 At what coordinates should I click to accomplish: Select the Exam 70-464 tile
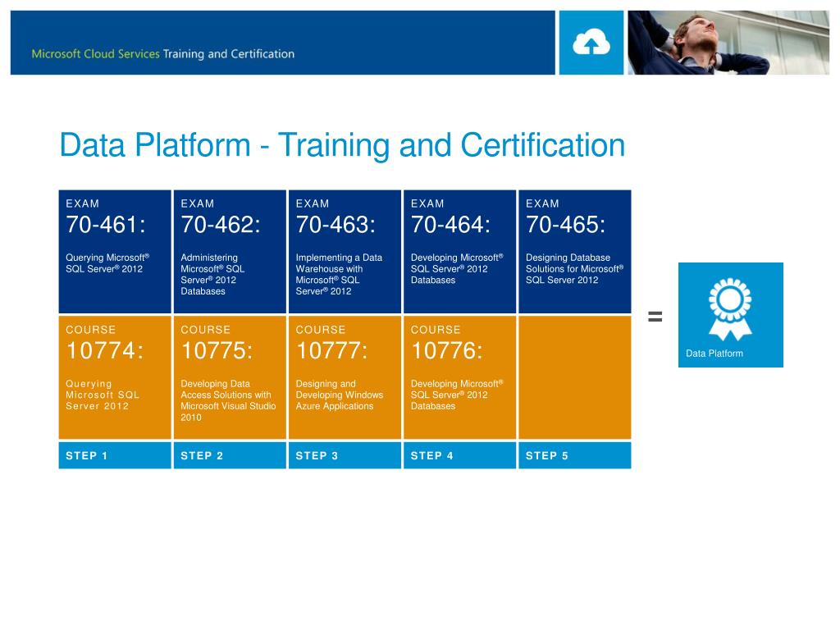pyautogui.click(x=459, y=251)
